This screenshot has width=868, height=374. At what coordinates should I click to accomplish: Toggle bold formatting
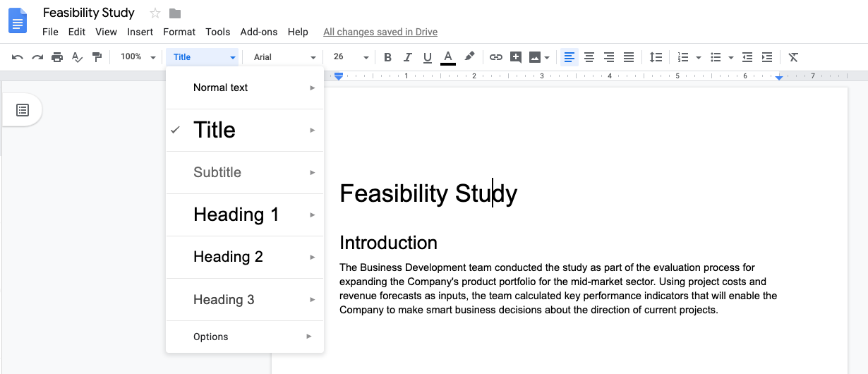[387, 57]
